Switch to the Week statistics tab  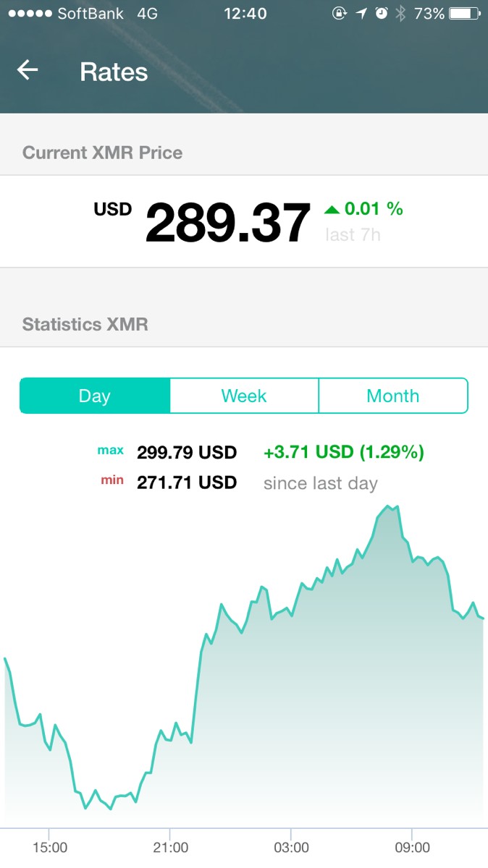244,396
